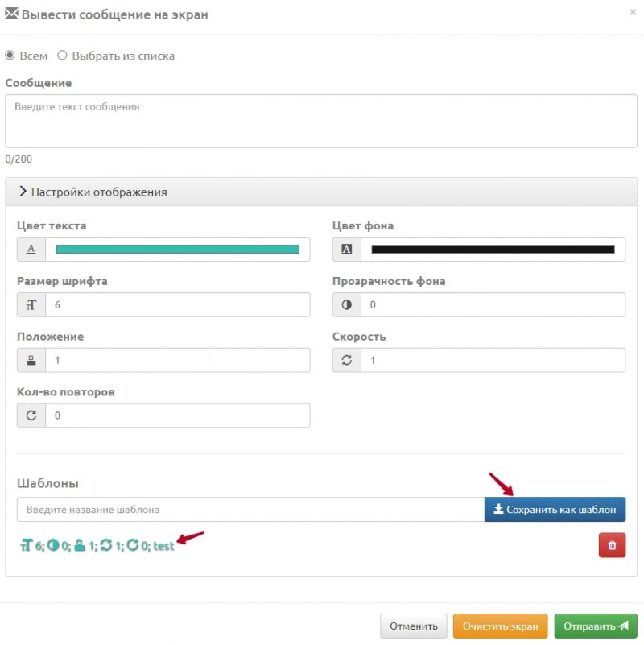The image size is (644, 645).
Task: Send message with "Отправить" button
Action: [x=595, y=626]
